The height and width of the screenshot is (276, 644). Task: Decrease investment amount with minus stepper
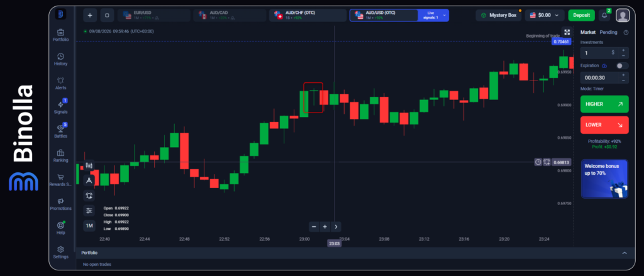(x=623, y=55)
